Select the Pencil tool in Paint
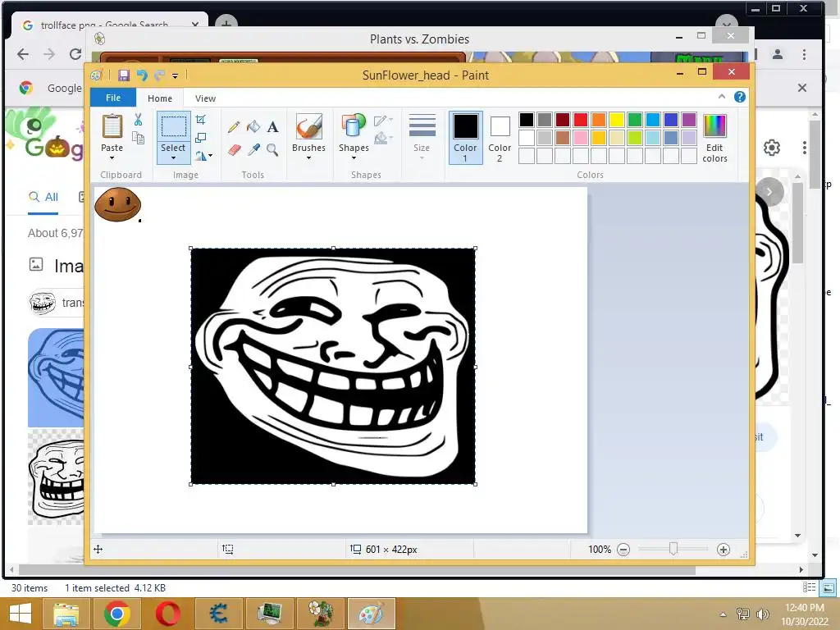This screenshot has width=840, height=630. (x=234, y=127)
